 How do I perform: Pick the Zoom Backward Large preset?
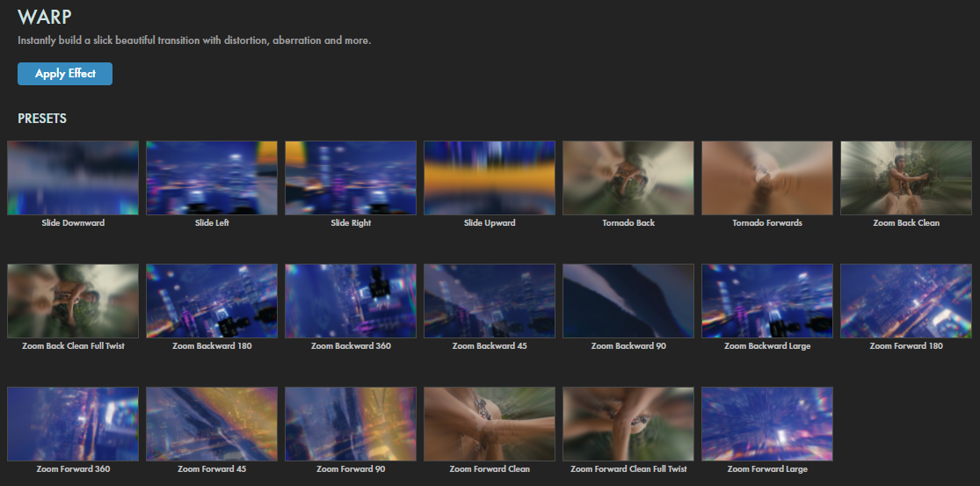coord(767,301)
